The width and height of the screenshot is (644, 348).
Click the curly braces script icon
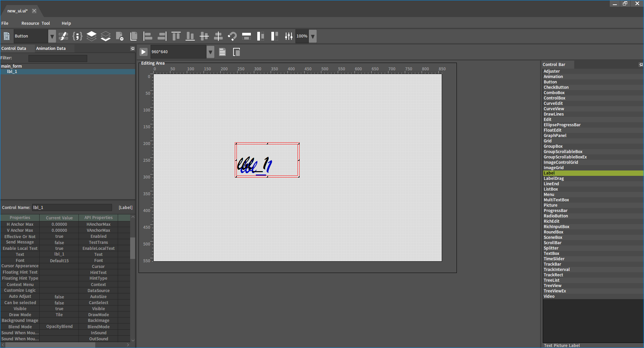tap(77, 36)
